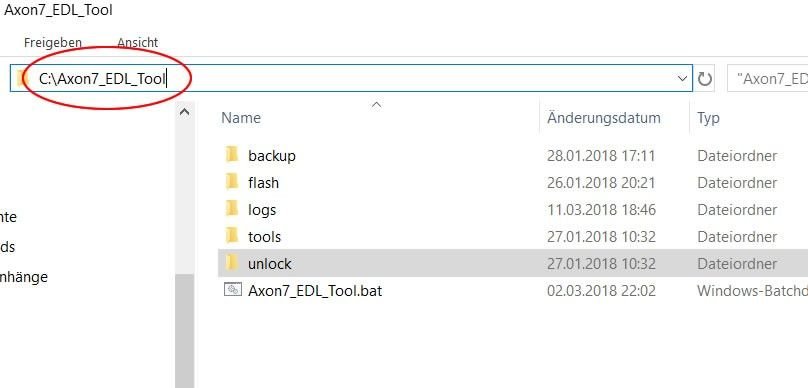Click the address bar path C:\Axon7_EDL_Tool
Screen dimensions: 808x388
point(102,79)
